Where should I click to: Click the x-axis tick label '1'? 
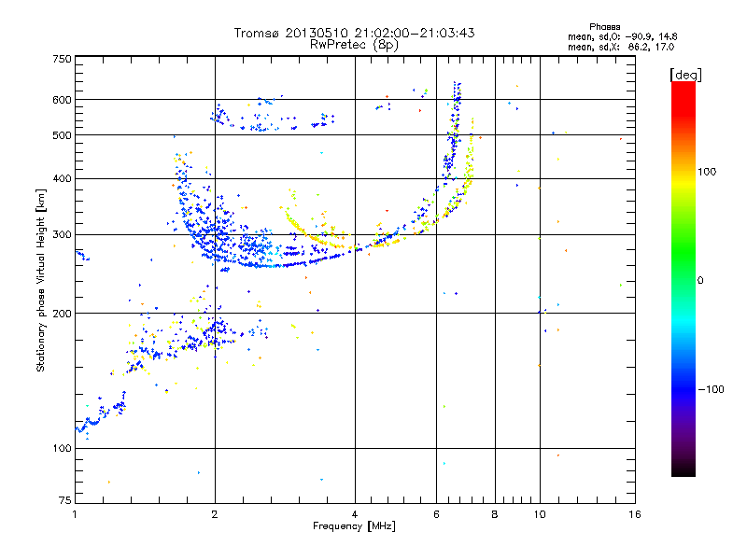coord(75,514)
